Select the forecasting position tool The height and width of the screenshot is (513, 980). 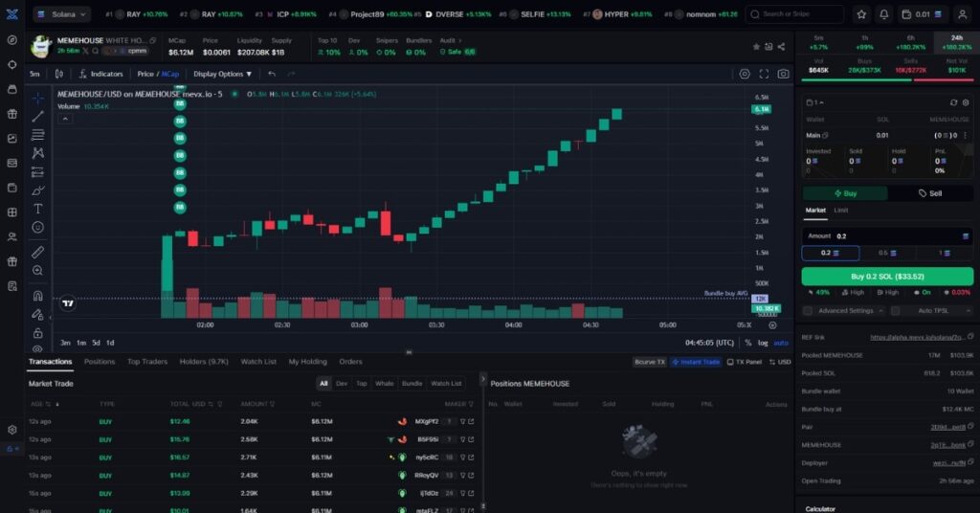tap(37, 172)
